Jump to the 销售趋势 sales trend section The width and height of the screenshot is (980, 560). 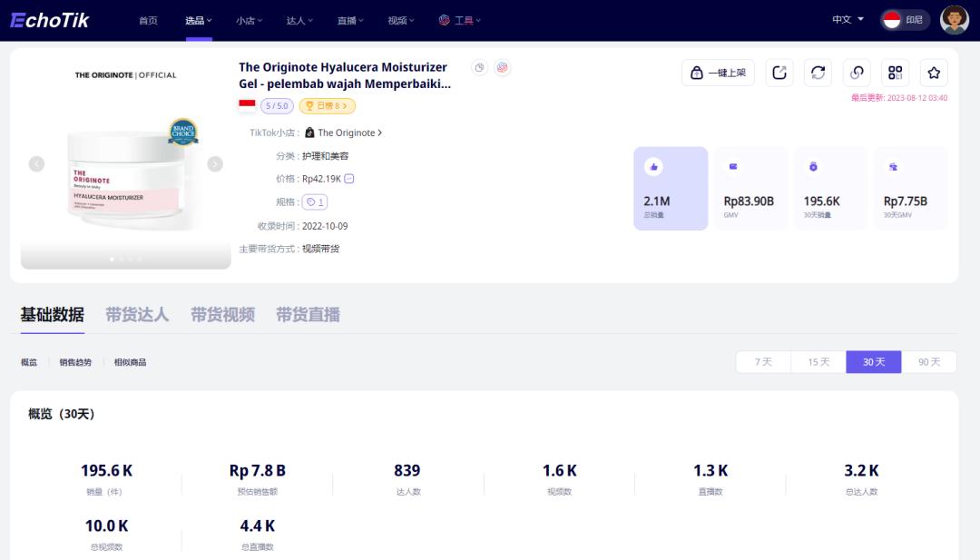click(x=75, y=362)
